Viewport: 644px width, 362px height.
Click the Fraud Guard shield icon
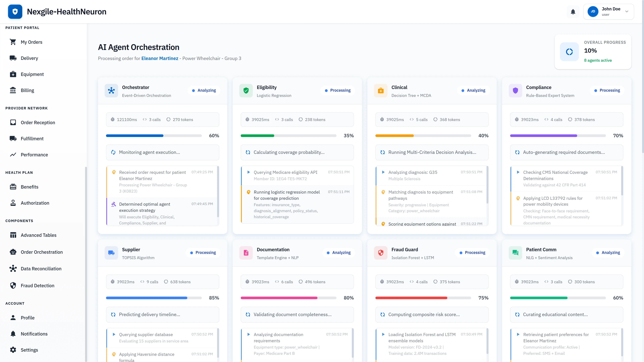(x=381, y=253)
